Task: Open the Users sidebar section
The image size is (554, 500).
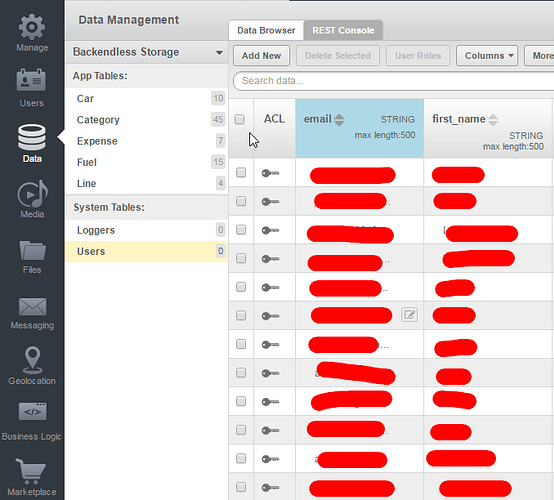Action: [x=32, y=88]
